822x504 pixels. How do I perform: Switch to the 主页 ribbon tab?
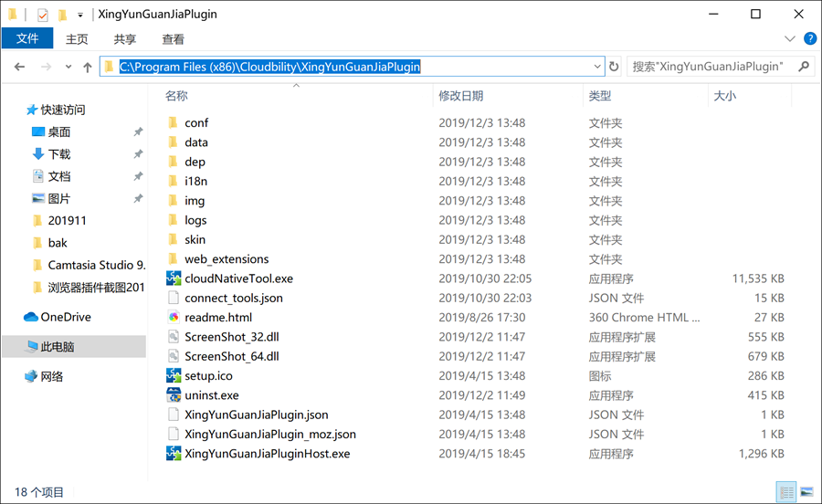(77, 39)
